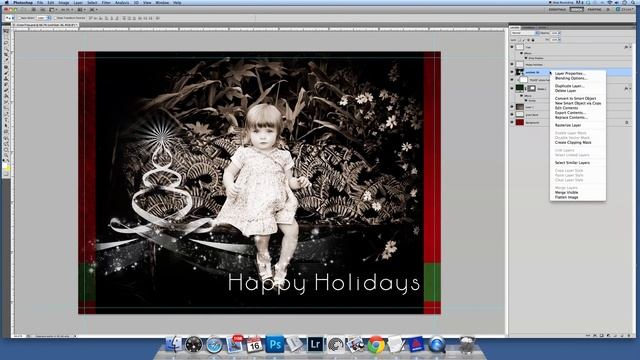The height and width of the screenshot is (360, 640).
Task: Open the Arrange Documents dropdown in the application bar
Action: 80,9
